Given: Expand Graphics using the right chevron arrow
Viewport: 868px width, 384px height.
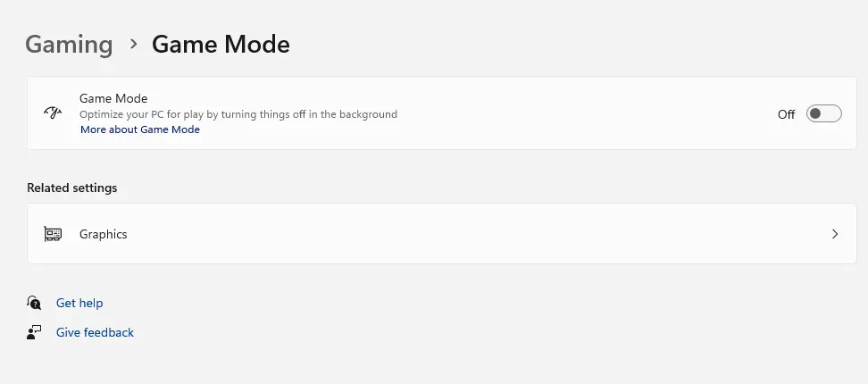Looking at the screenshot, I should [x=835, y=234].
